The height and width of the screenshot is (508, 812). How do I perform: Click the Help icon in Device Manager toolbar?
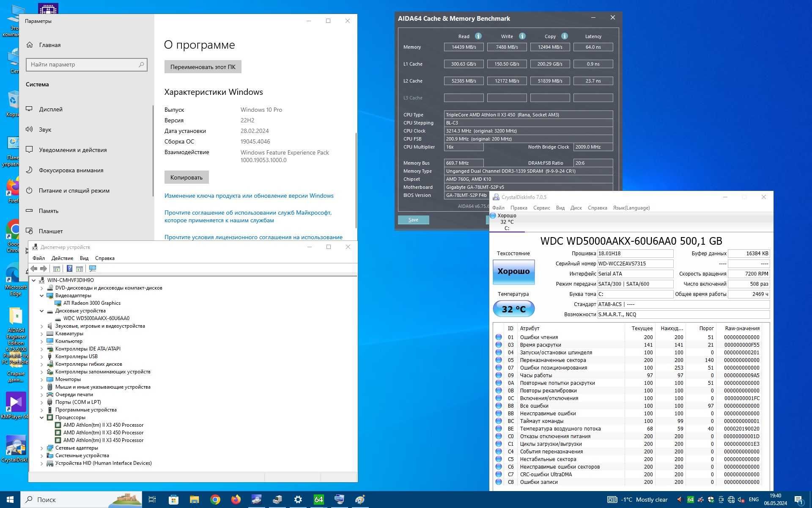pos(69,268)
